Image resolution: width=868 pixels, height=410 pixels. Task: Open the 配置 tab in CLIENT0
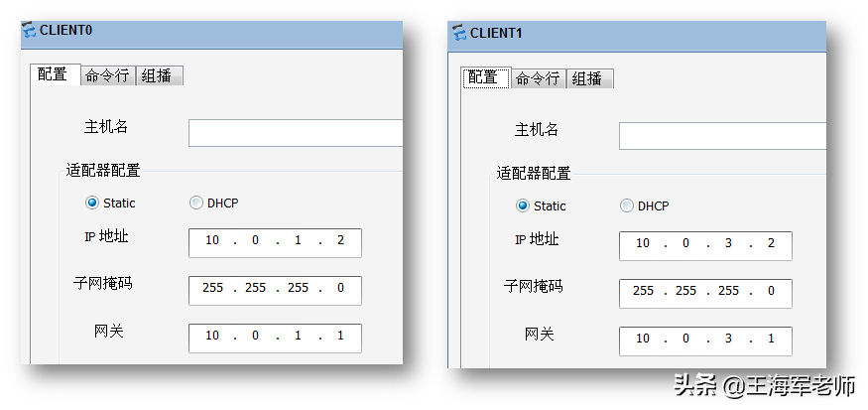pyautogui.click(x=55, y=74)
